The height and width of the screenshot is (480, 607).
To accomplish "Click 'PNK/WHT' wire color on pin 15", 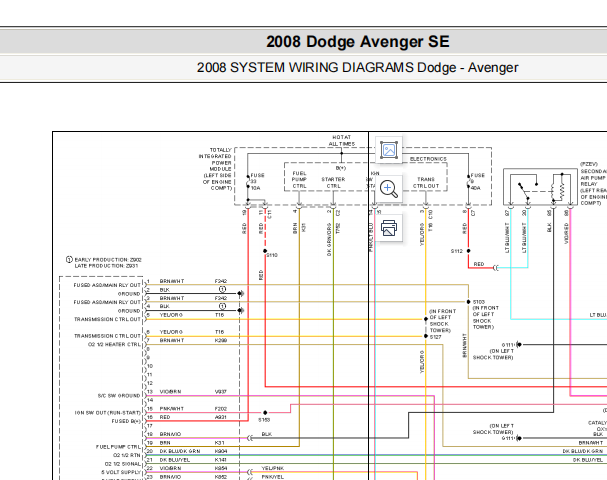I will point(171,409).
